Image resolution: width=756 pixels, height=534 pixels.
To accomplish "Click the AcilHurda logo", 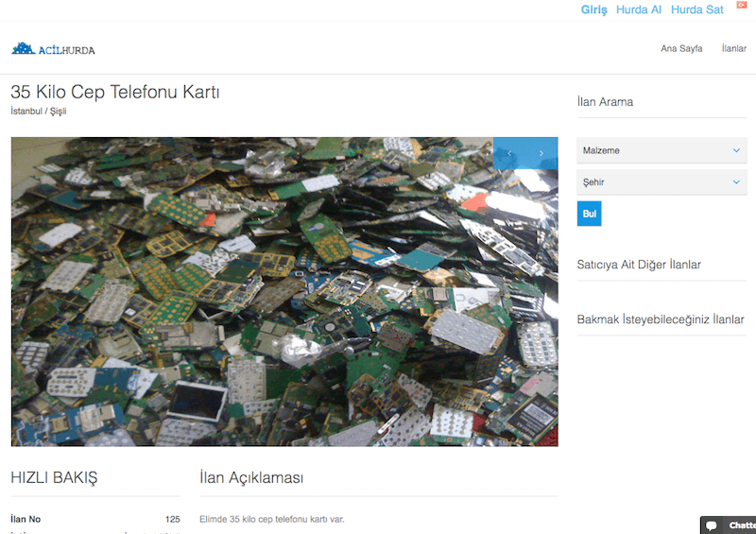I will 53,48.
